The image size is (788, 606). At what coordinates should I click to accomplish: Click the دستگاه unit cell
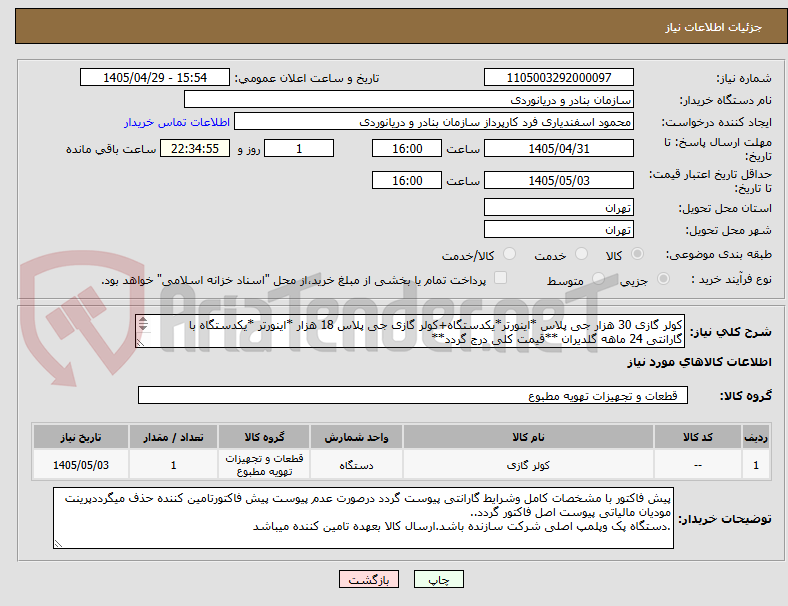tap(356, 465)
